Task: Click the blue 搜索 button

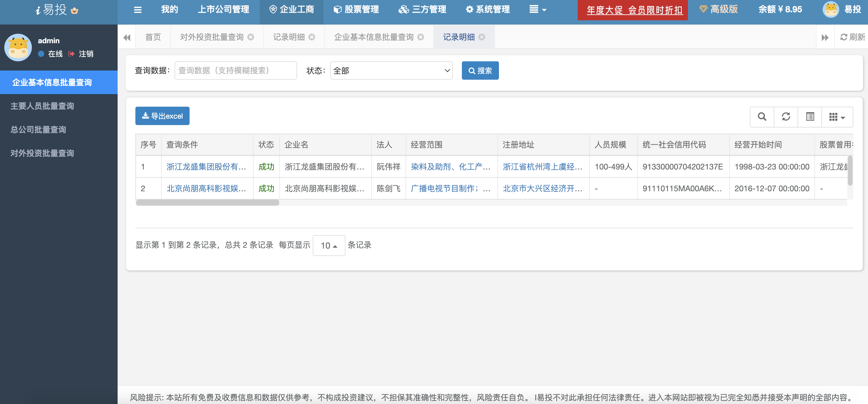Action: 480,71
